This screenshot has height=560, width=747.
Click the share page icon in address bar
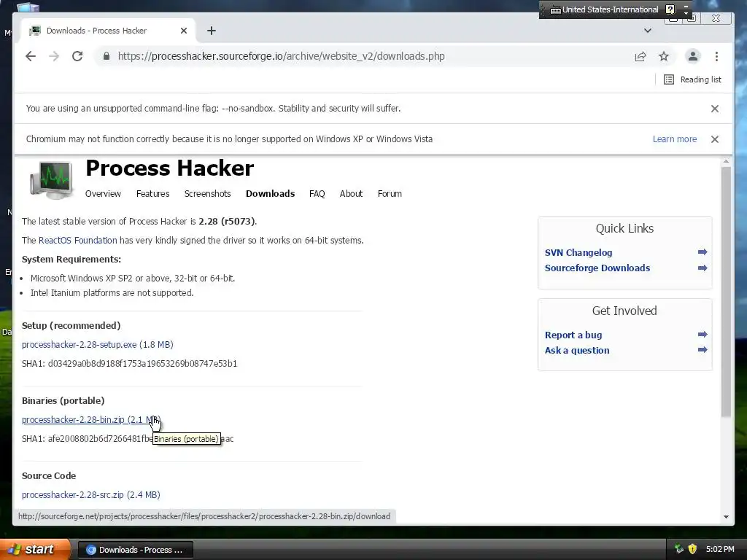(640, 56)
